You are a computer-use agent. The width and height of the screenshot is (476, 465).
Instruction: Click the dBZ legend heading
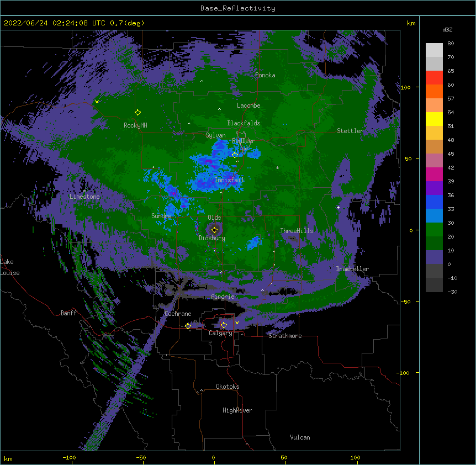coord(447,29)
